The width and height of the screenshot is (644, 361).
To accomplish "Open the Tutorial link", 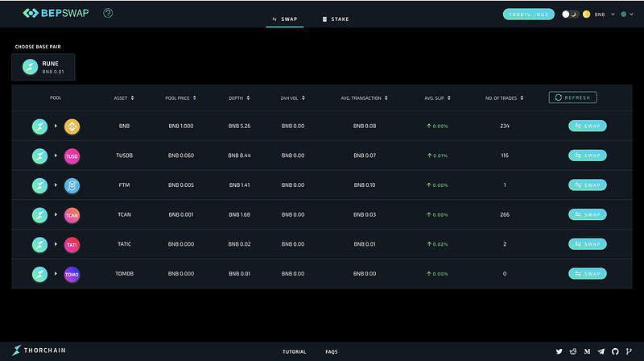I will [294, 351].
